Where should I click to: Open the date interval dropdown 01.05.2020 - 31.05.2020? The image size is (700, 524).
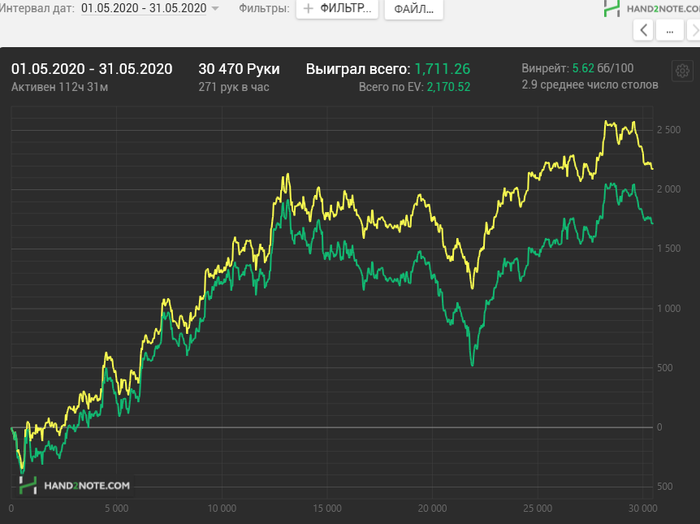coord(150,8)
